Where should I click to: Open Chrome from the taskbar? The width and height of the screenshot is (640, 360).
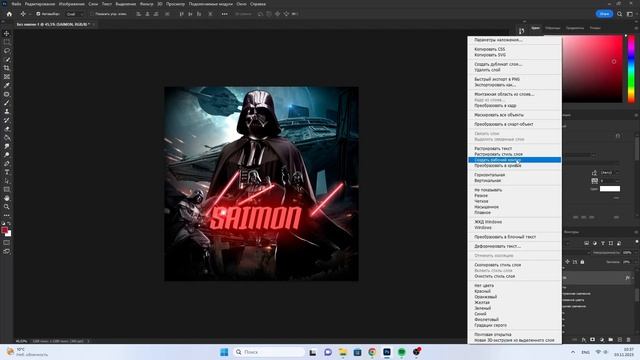[372, 352]
